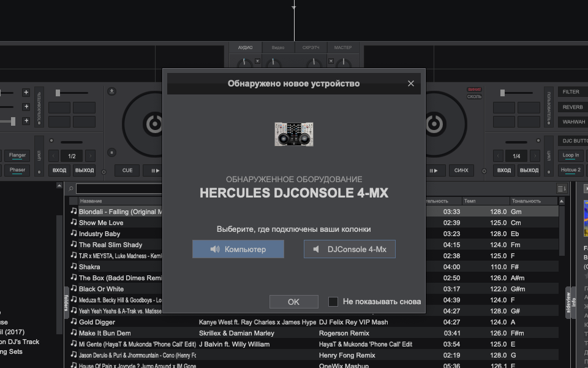This screenshot has height=368, width=588.
Task: Open the FILTER effect selector
Action: [x=572, y=92]
